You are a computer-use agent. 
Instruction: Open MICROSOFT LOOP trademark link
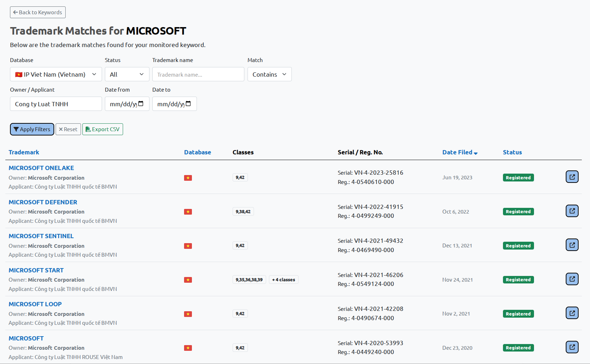tap(35, 304)
